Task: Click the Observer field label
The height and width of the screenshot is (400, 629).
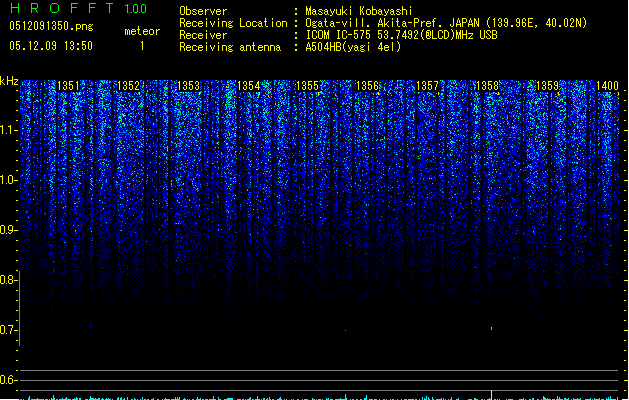Action: 203,11
